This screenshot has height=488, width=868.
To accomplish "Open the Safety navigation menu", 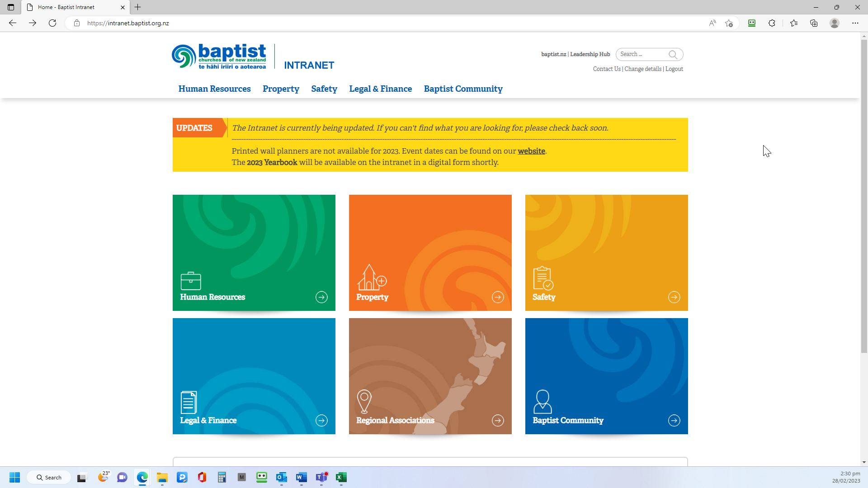I will (x=324, y=89).
